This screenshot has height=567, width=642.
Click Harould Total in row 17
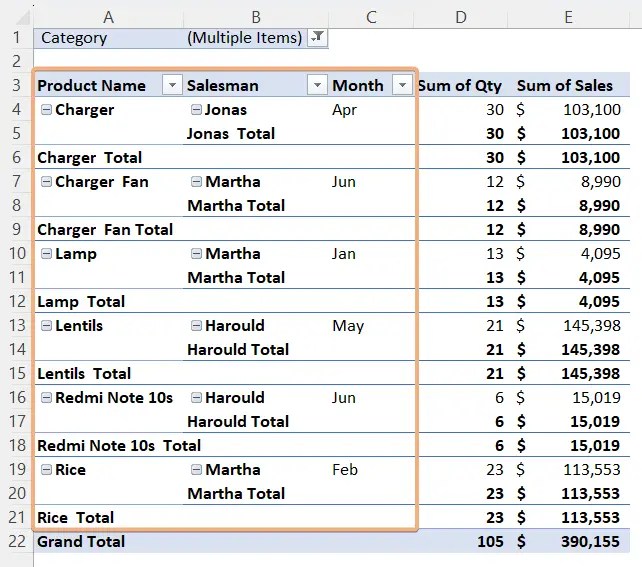tap(238, 422)
